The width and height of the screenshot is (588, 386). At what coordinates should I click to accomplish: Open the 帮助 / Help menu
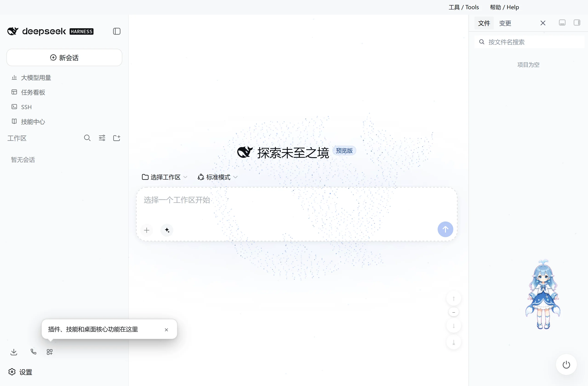coord(504,7)
